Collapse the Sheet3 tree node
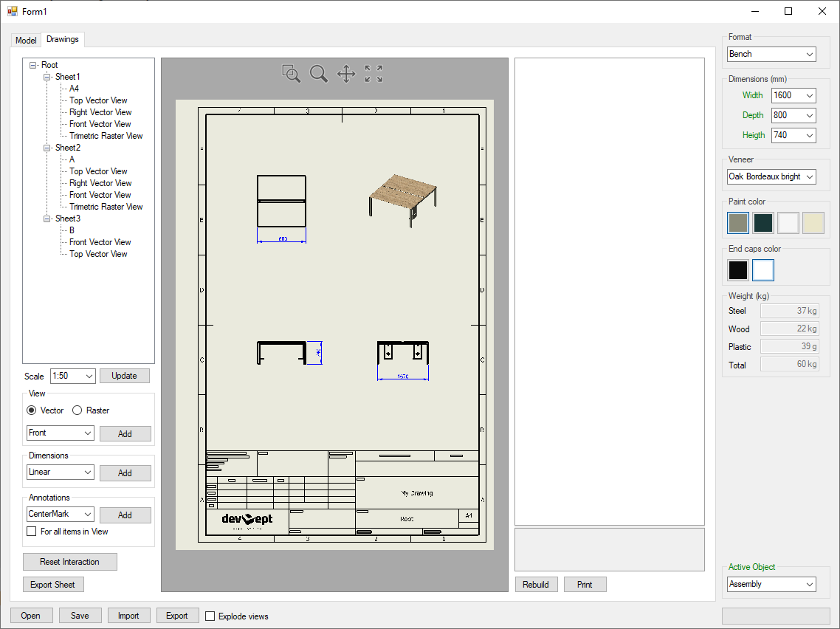The height and width of the screenshot is (629, 840). (x=47, y=219)
